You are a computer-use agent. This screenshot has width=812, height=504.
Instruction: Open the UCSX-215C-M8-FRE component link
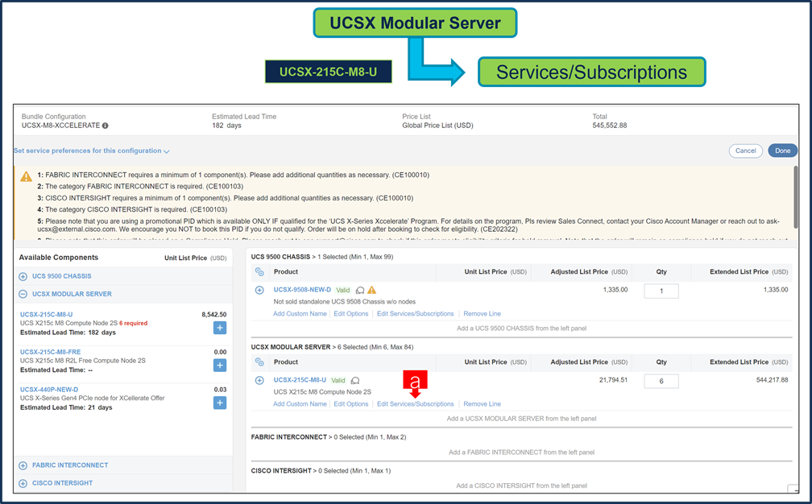click(50, 352)
